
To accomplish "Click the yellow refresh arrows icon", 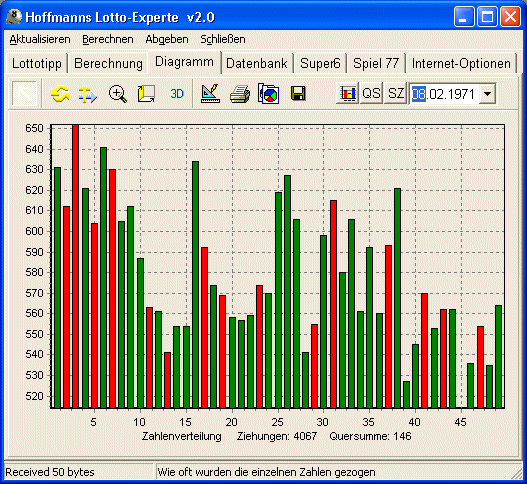I will [x=60, y=94].
